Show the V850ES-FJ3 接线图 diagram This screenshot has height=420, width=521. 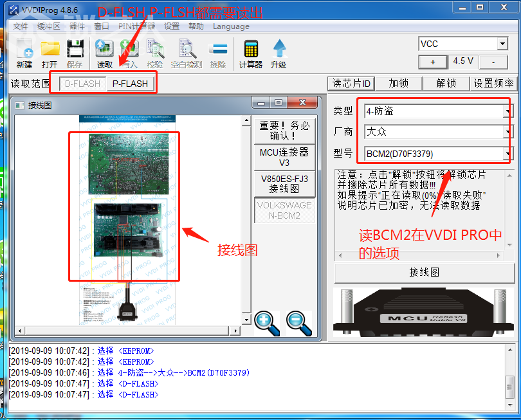coord(284,184)
